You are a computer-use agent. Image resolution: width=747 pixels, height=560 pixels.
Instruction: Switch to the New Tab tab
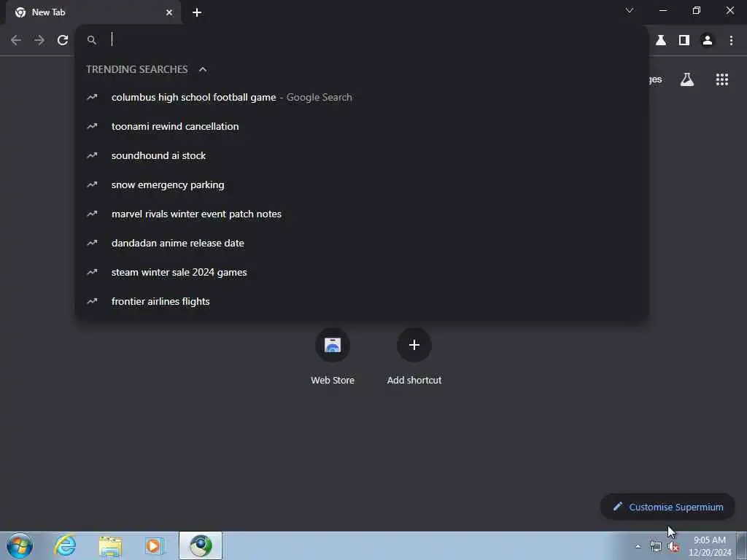point(93,12)
